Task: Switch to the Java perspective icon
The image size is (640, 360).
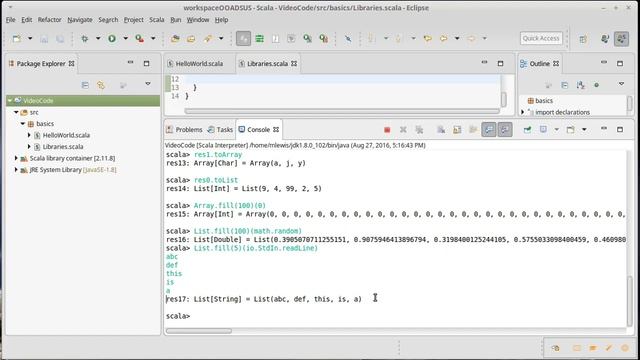Action: tap(605, 39)
